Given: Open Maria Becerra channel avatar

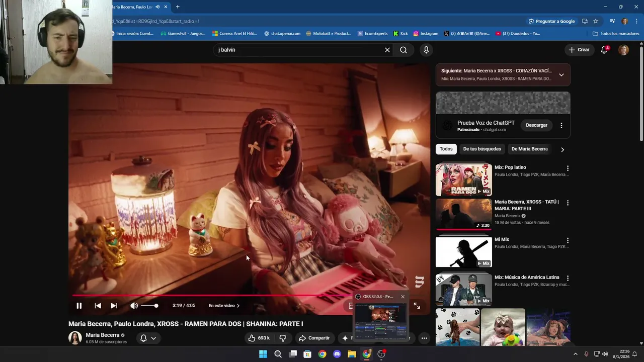Looking at the screenshot, I should [75, 338].
